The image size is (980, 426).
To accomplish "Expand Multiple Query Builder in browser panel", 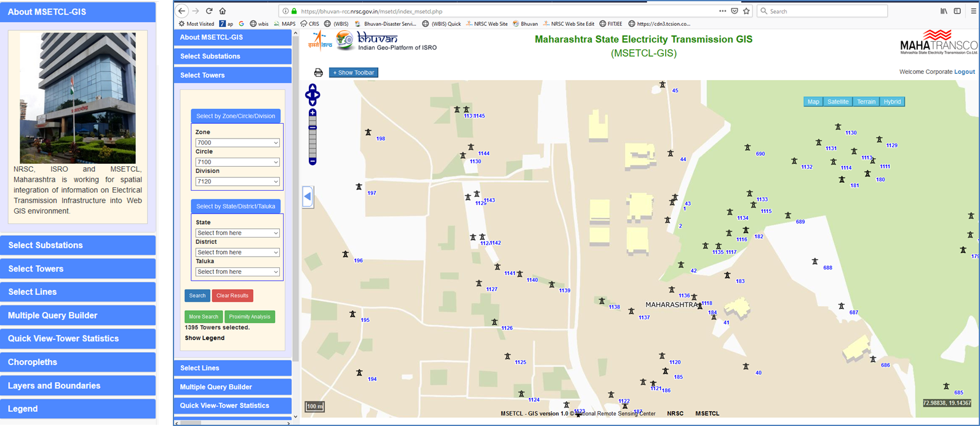I will 233,387.
